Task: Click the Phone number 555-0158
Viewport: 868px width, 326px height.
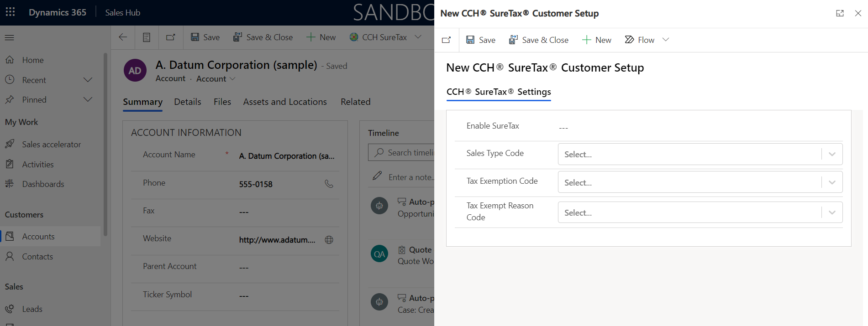Action: pyautogui.click(x=256, y=184)
